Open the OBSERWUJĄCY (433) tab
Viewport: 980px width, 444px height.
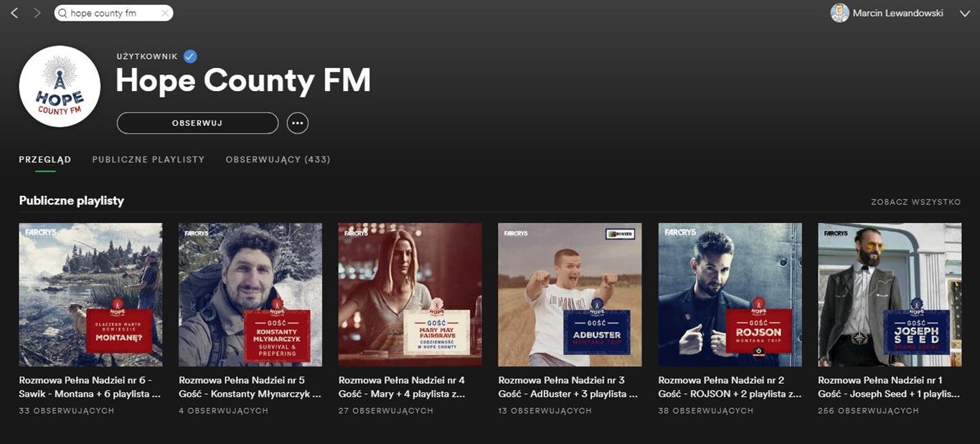point(278,159)
